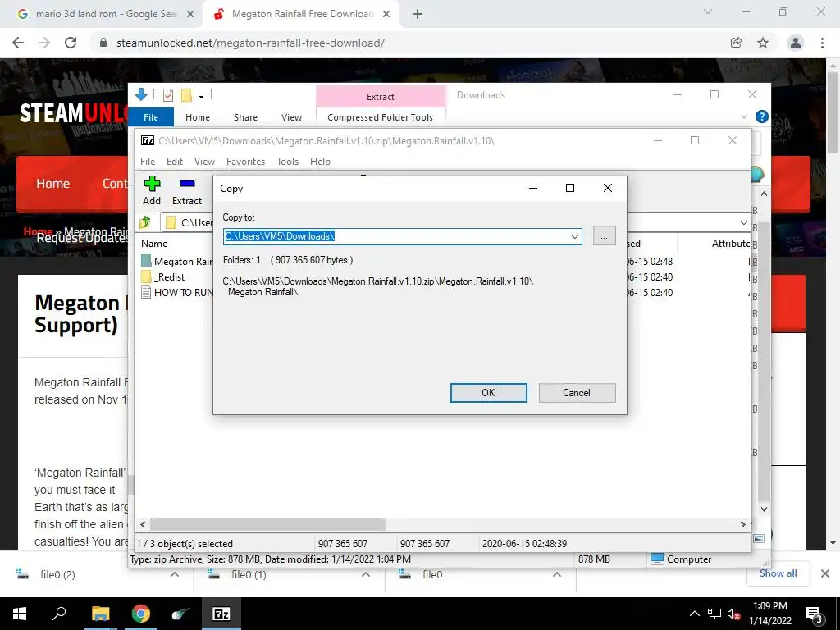The height and width of the screenshot is (630, 840).
Task: Open the notification center icon
Action: coord(815,615)
